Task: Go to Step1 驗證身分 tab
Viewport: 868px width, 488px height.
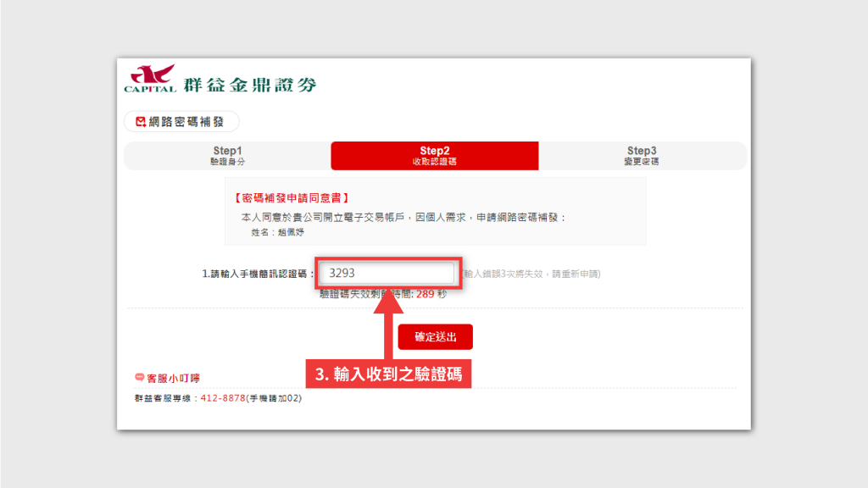Action: (x=227, y=156)
